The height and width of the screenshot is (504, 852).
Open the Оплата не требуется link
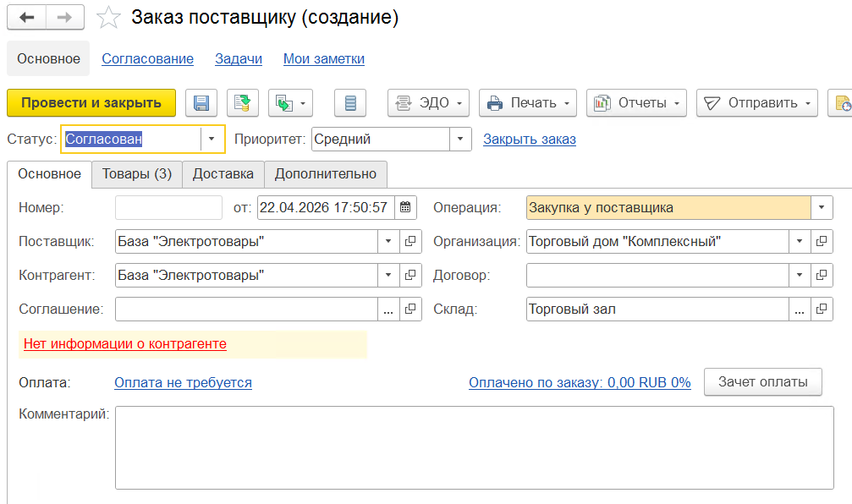(x=183, y=382)
